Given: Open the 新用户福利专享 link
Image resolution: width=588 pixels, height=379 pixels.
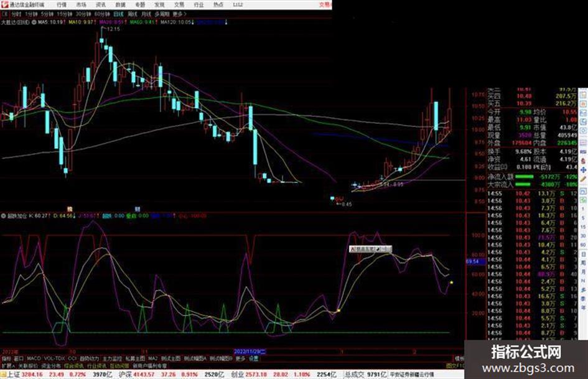Looking at the screenshot, I should point(149,365).
